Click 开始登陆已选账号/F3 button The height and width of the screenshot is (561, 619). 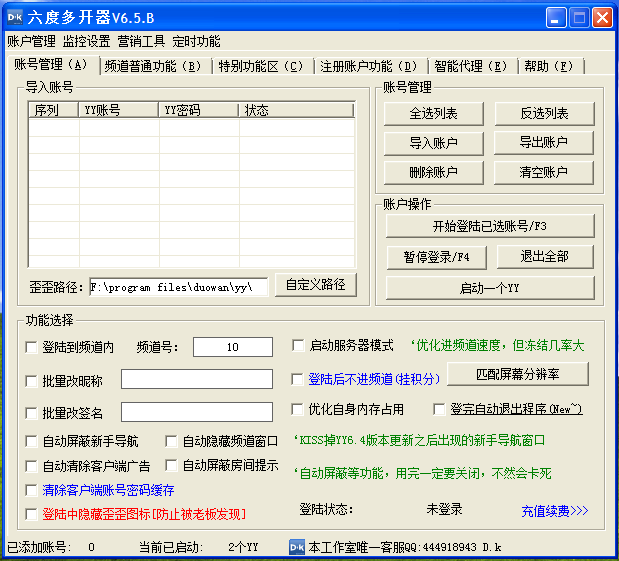coord(489,226)
